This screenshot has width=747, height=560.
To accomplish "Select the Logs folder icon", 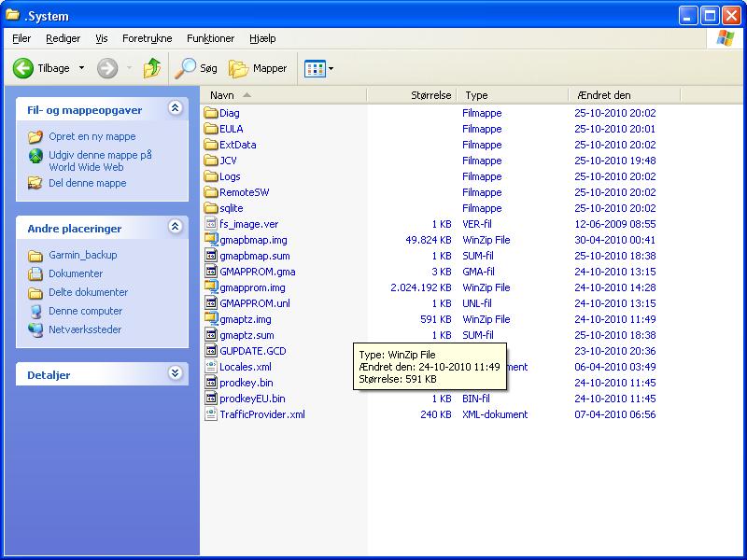I will coord(211,176).
